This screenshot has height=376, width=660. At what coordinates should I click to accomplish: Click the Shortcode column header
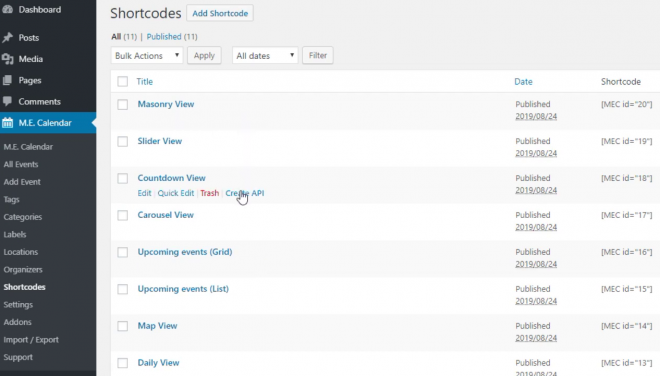(x=621, y=82)
